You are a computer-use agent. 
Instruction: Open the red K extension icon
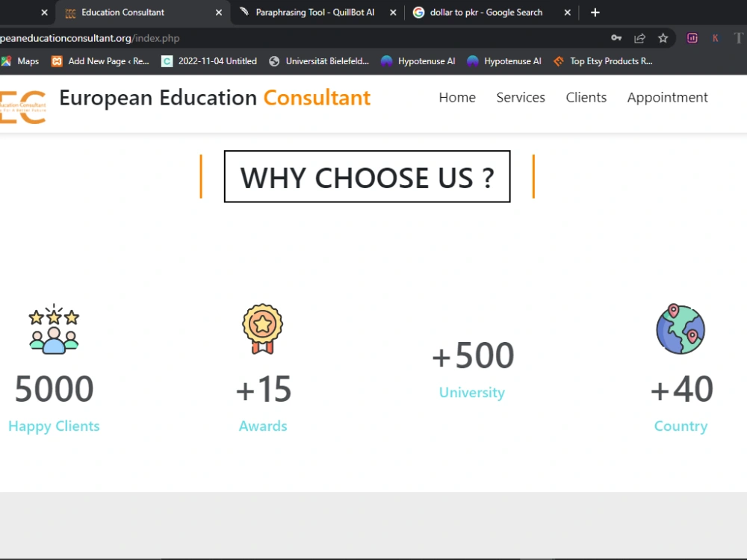(x=715, y=38)
